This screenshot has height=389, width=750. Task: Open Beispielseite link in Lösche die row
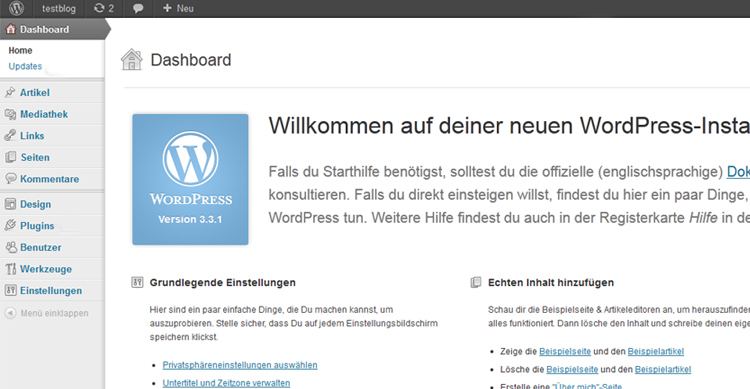pyautogui.click(x=572, y=369)
